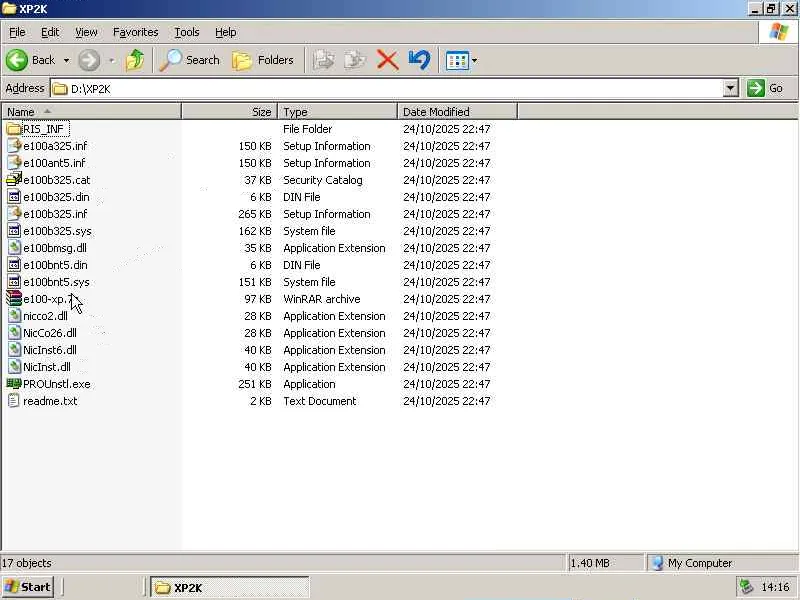
Task: Select the e100bnt5.din file icon
Action: 14,265
